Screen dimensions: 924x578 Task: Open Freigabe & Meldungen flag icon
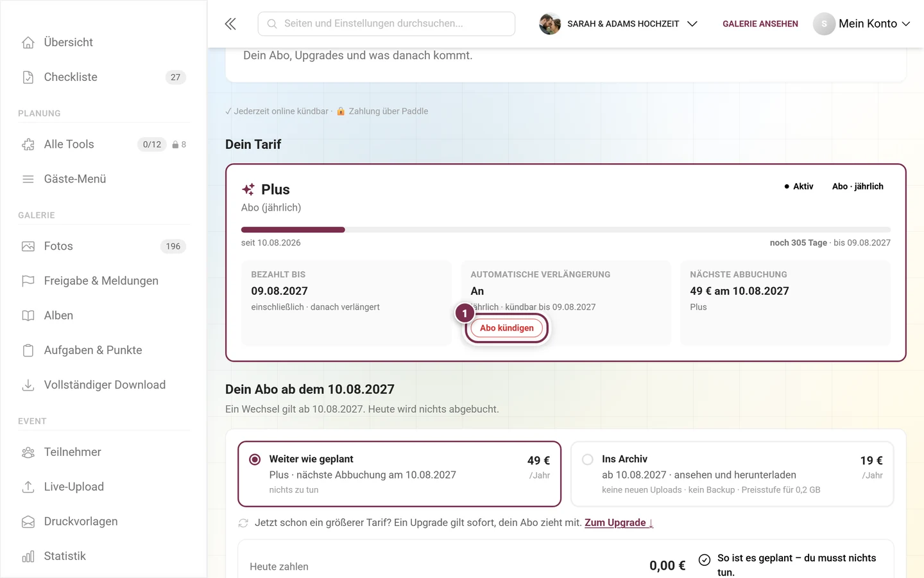click(28, 281)
